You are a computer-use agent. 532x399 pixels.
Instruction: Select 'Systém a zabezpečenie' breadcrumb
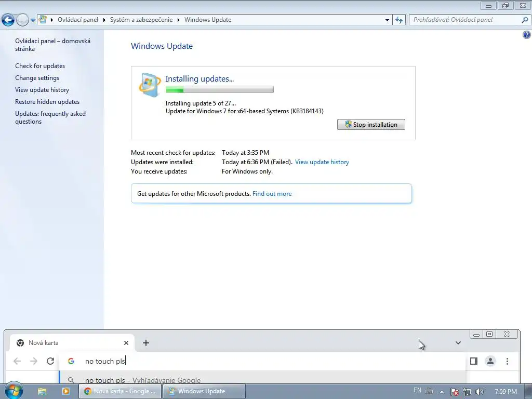pos(141,20)
